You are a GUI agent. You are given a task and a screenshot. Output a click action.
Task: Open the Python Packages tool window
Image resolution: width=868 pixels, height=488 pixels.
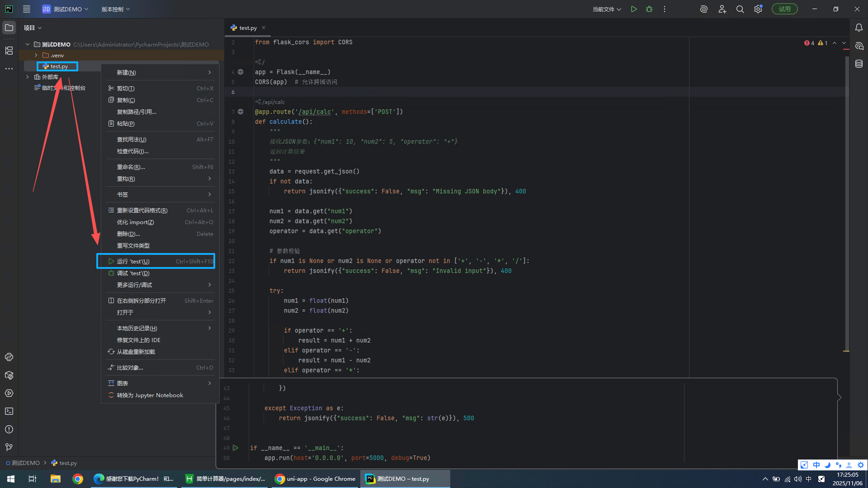click(9, 375)
